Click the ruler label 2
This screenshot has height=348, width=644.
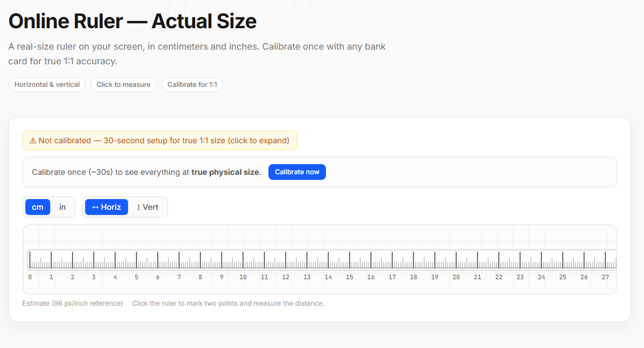[x=72, y=277]
